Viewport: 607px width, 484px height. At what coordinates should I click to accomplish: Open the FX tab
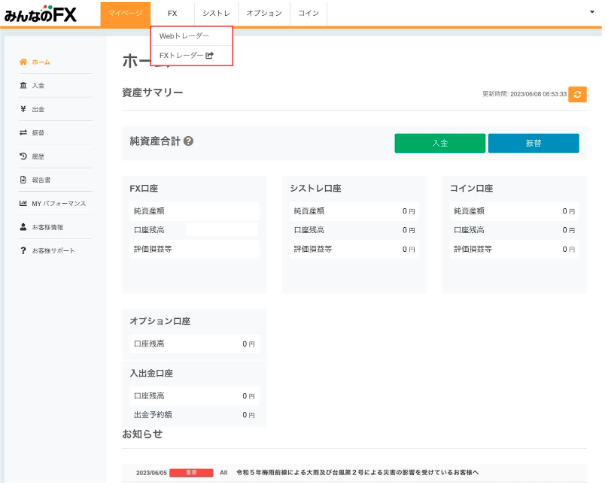point(172,14)
